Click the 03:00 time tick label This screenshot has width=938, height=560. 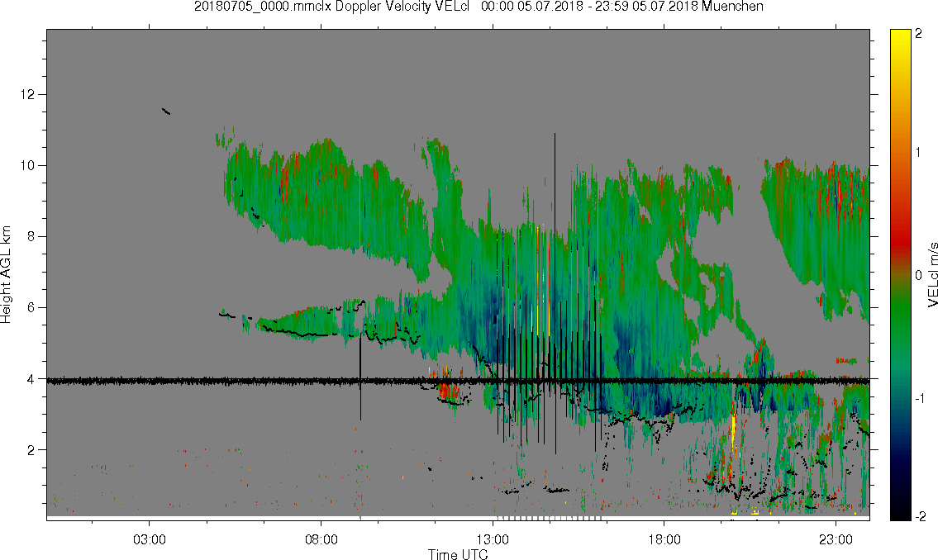coord(149,539)
